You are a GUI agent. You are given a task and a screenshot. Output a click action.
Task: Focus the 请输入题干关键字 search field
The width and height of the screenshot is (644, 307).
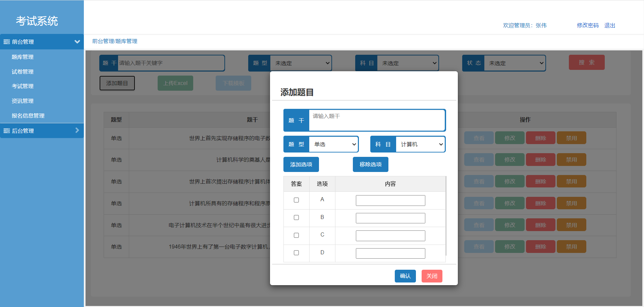click(x=171, y=63)
